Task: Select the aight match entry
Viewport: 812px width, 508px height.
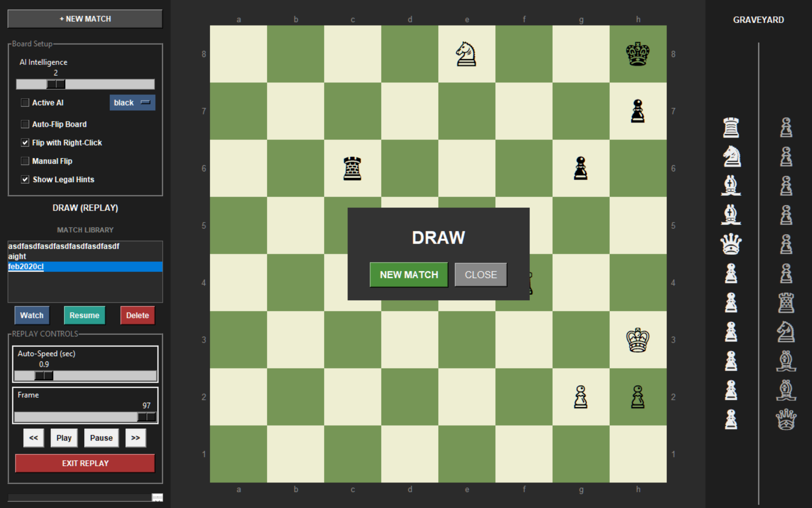Action: coord(17,257)
